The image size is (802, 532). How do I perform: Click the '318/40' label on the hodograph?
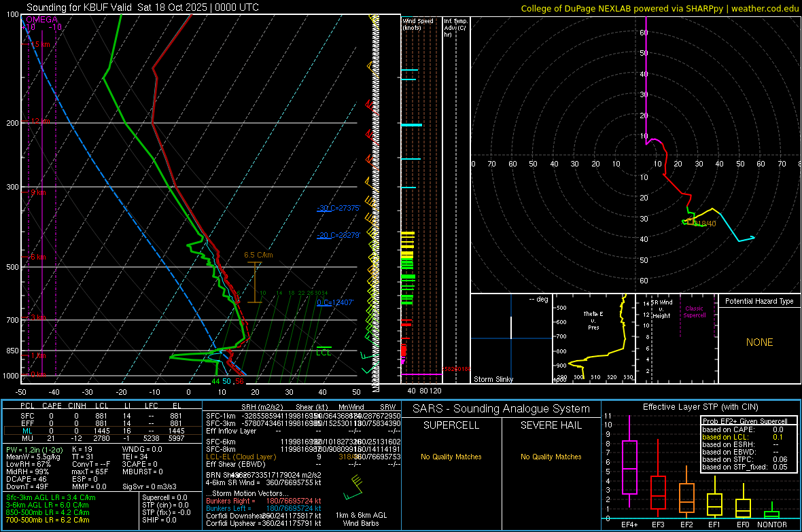705,224
